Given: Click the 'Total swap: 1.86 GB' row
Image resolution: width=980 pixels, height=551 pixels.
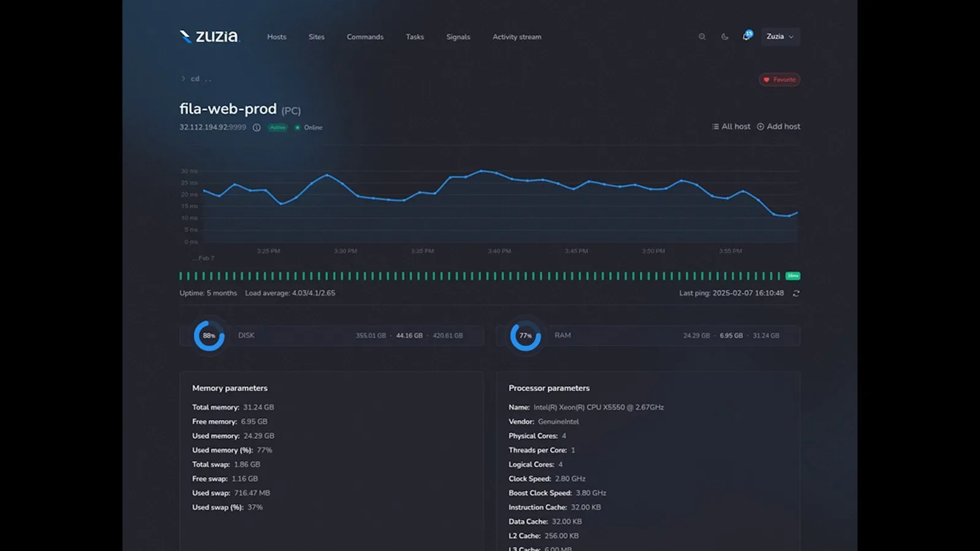Looking at the screenshot, I should [x=226, y=464].
